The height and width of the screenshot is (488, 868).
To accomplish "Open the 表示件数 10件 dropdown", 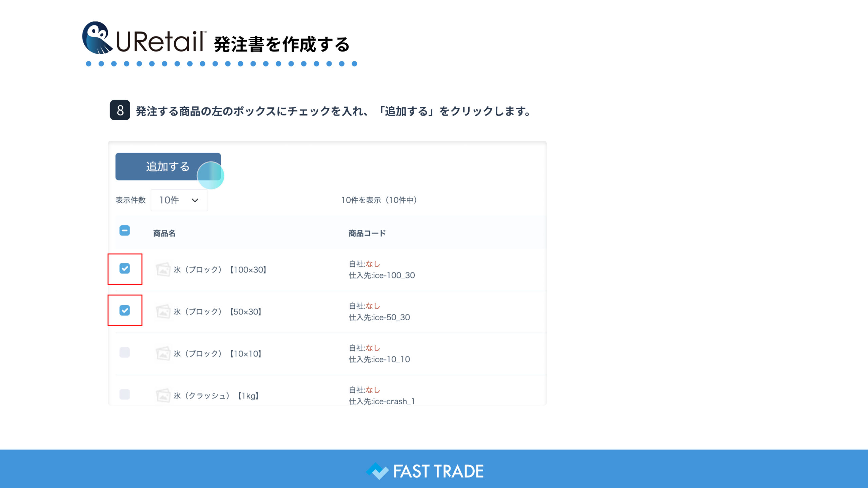I will [x=179, y=200].
